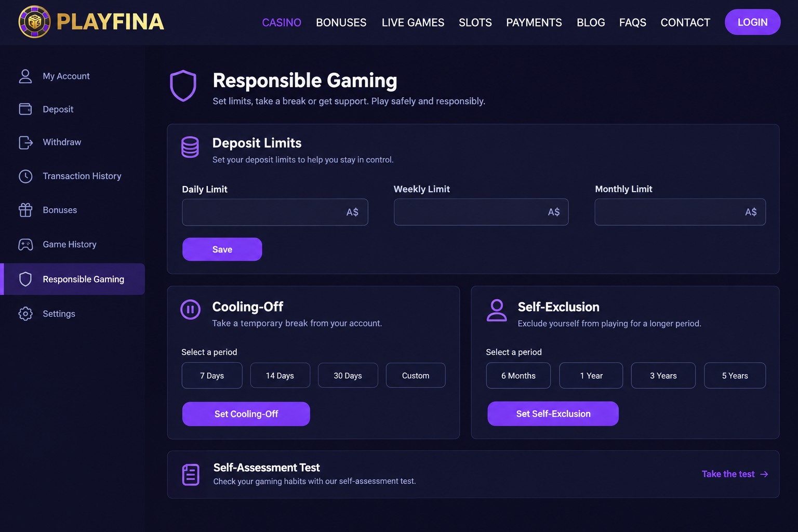Image resolution: width=798 pixels, height=532 pixels.
Task: Choose the 1 Year self-exclusion option
Action: 591,376
